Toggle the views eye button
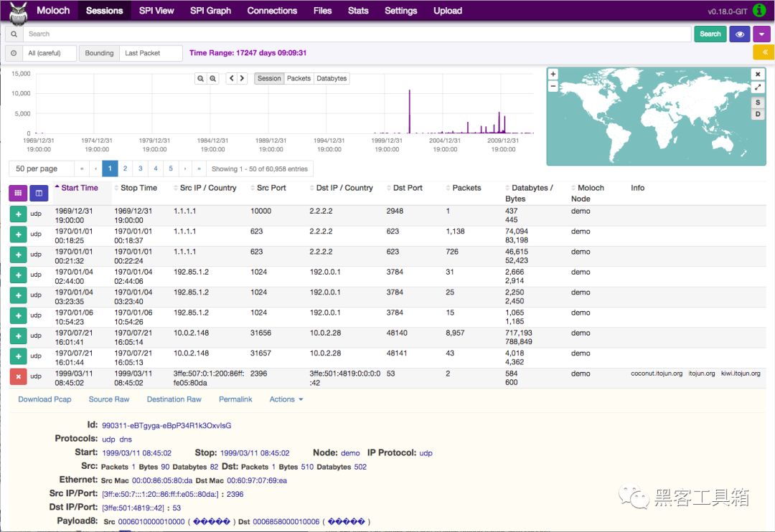Screen dimensions: 775x532 point(739,34)
